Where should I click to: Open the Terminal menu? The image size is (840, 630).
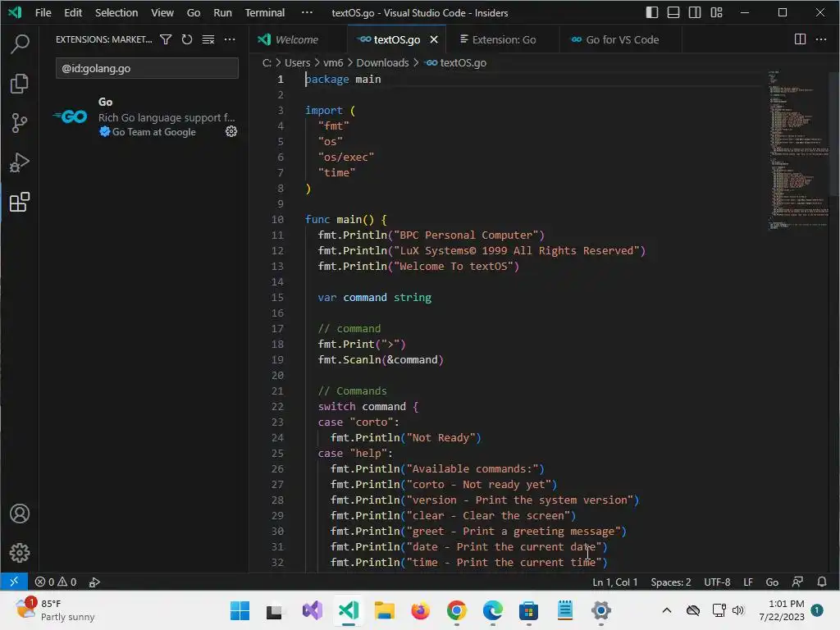[x=265, y=12]
